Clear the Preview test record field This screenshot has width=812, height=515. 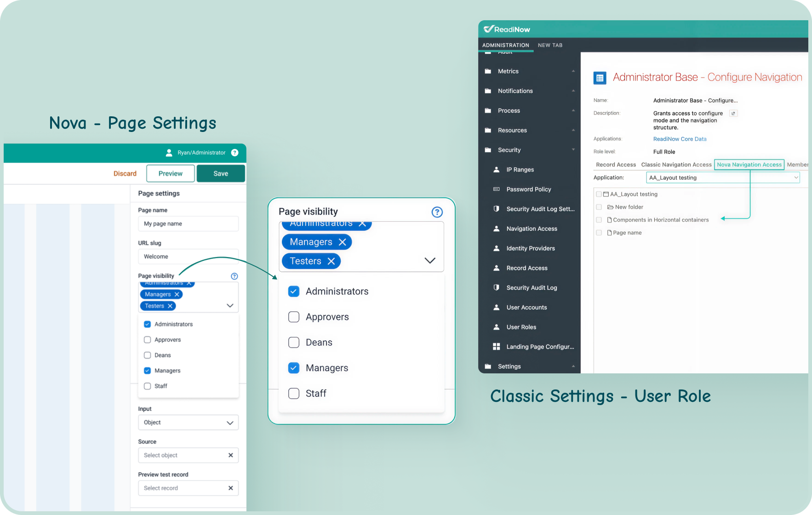tap(230, 488)
